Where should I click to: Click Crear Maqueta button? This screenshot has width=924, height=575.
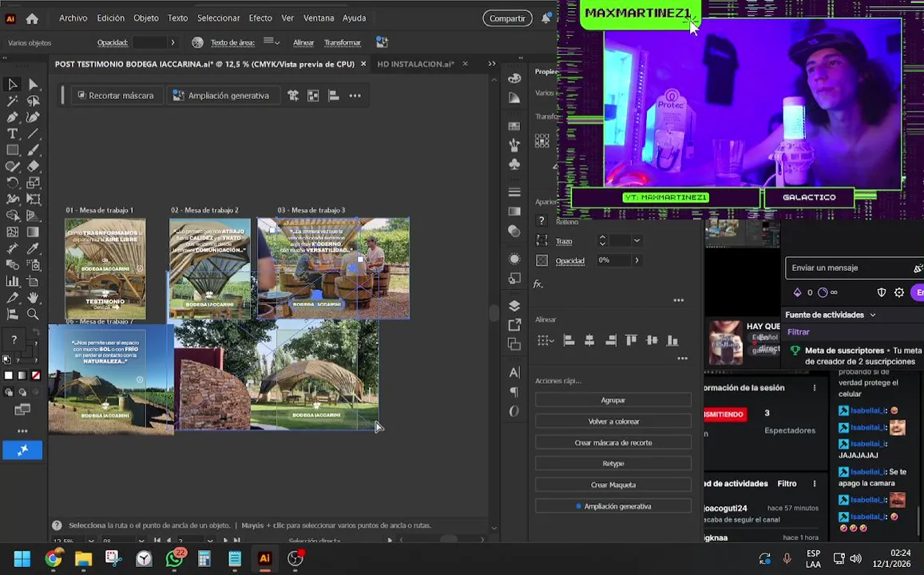613,485
